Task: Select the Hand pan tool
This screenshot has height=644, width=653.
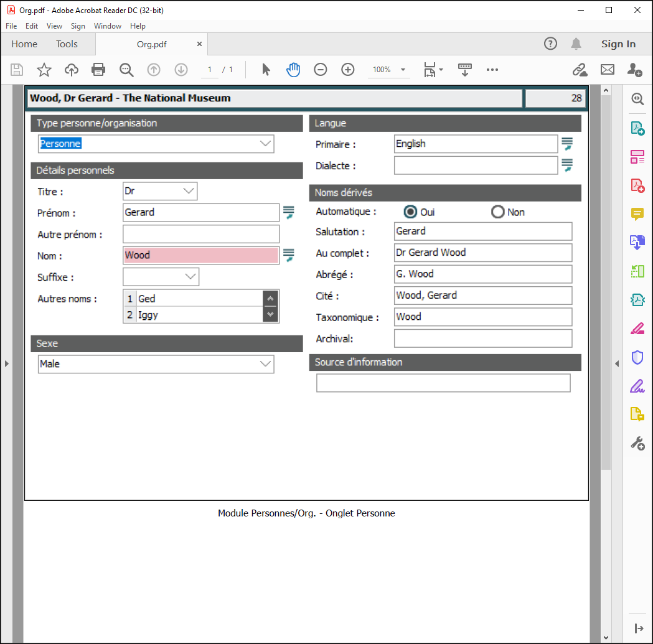Action: [293, 70]
